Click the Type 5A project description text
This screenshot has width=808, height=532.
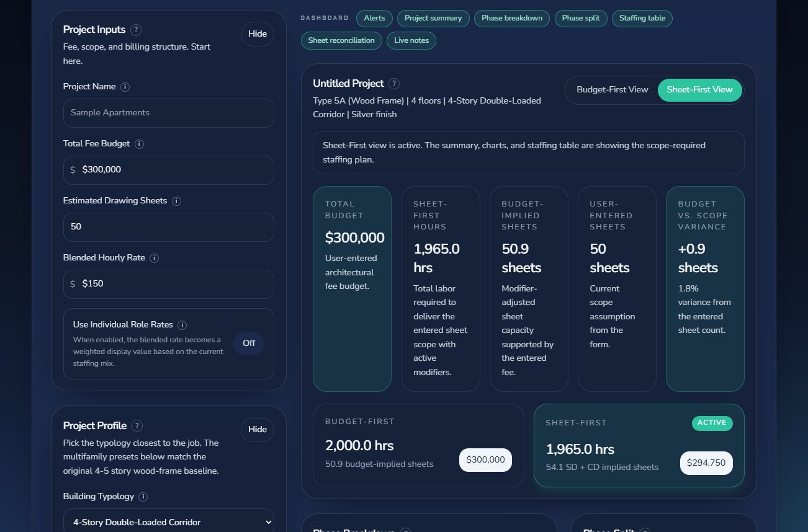427,107
